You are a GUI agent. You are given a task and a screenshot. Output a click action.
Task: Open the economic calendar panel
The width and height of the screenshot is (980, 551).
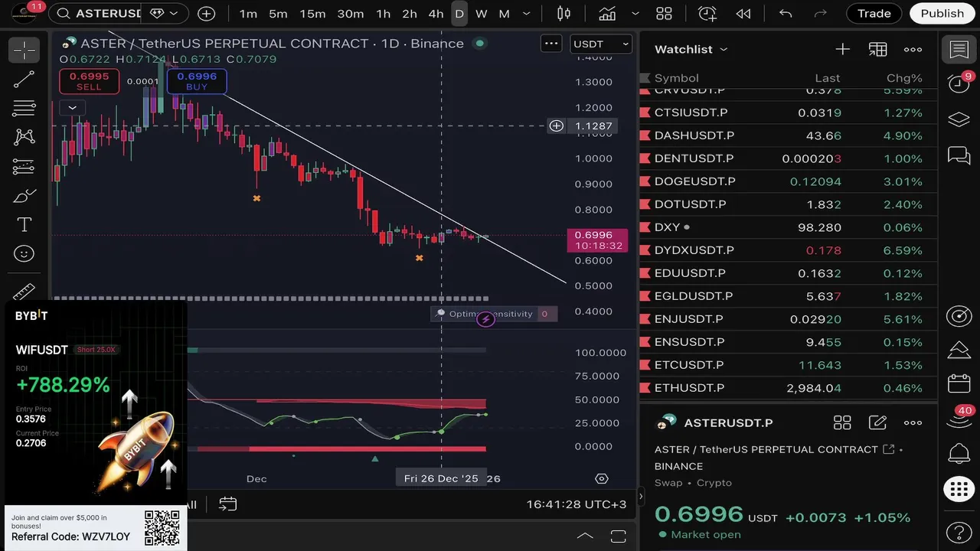(x=959, y=383)
